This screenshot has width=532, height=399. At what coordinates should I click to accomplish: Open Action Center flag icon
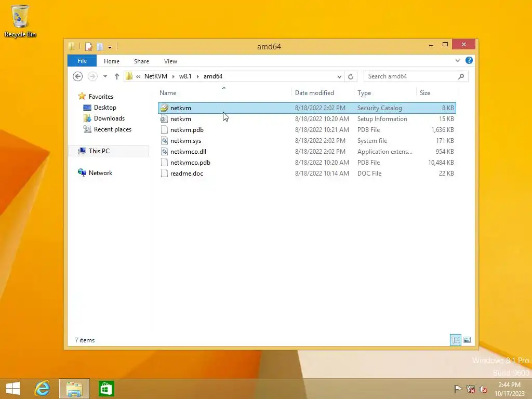458,389
